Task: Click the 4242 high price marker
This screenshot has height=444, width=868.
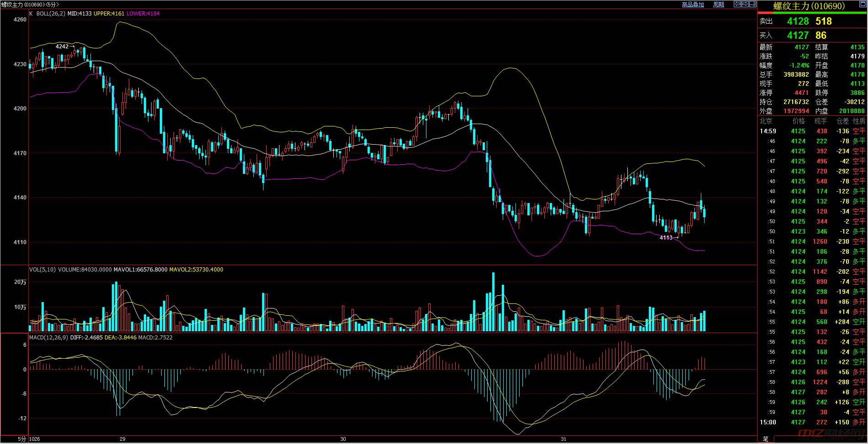Action: [62, 47]
